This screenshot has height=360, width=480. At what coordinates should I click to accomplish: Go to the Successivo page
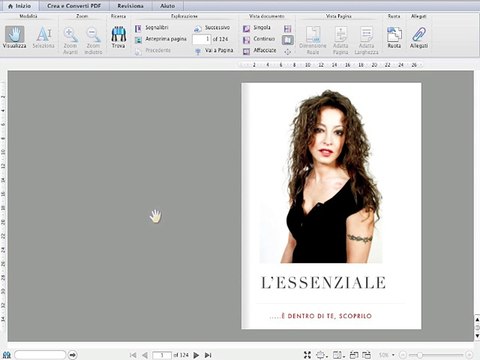tap(212, 28)
